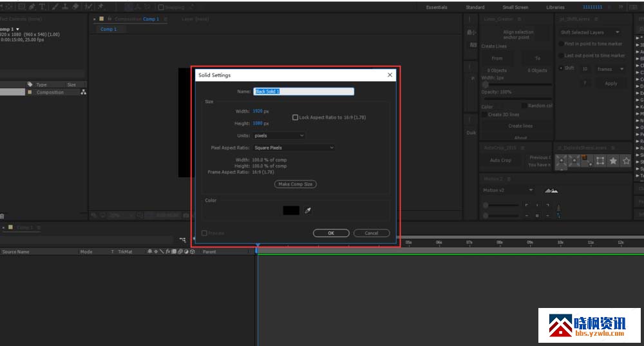Screen dimensions: 644x346
Task: Switch to Essentials workspace
Action: 437,7
